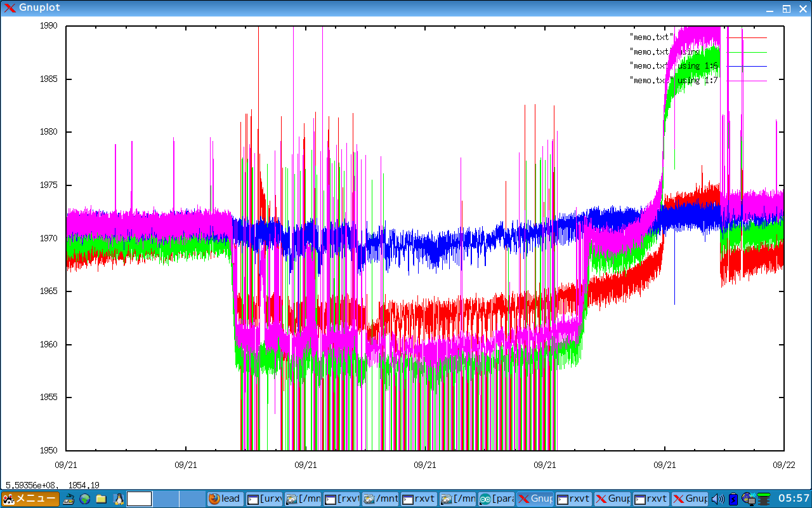The image size is (812, 508).
Task: Open the network connection tray icon
Action: 748,498
